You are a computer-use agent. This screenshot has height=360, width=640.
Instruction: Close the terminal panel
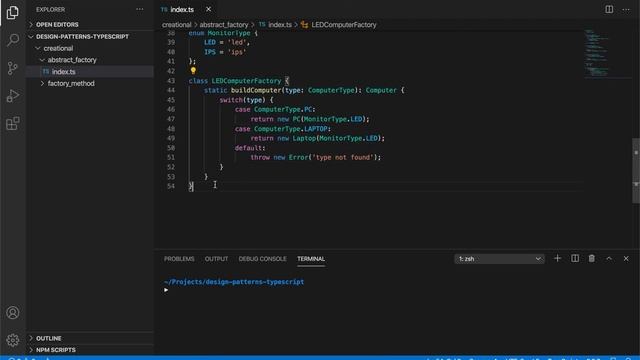(x=626, y=258)
